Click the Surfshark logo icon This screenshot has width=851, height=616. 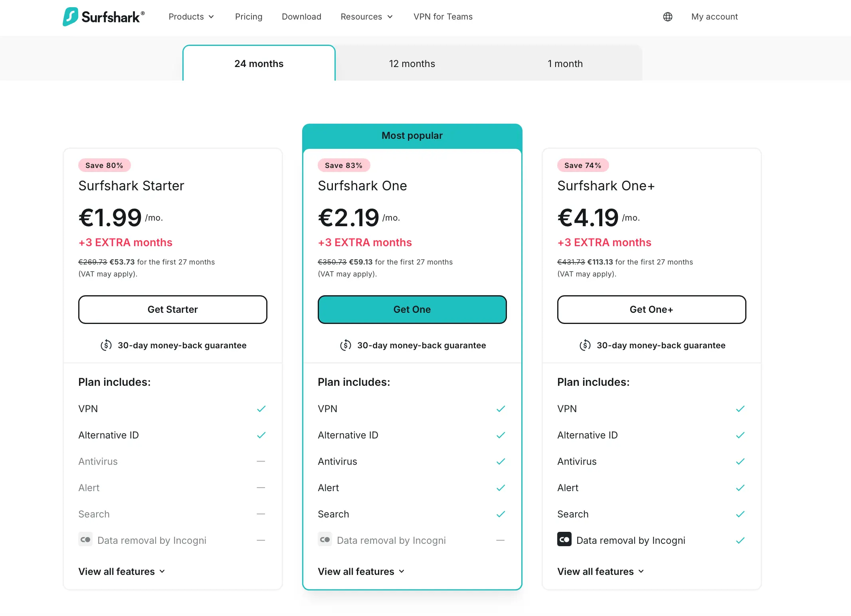coord(70,16)
